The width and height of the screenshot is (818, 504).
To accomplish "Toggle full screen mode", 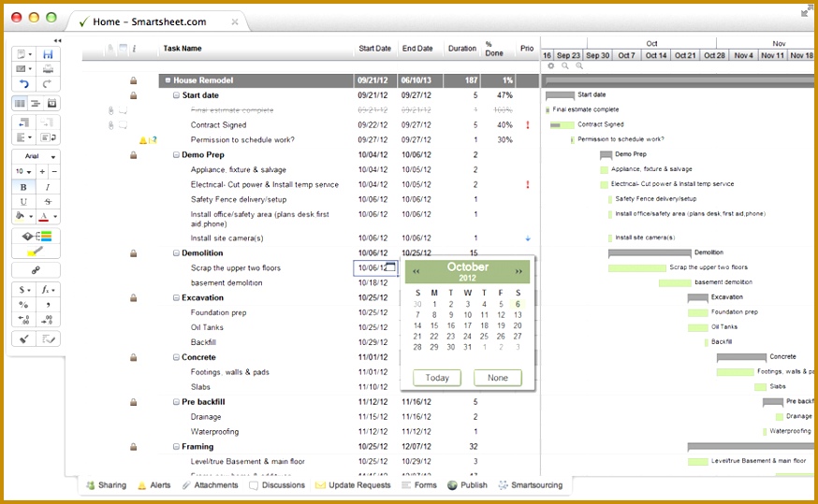I will [x=807, y=11].
